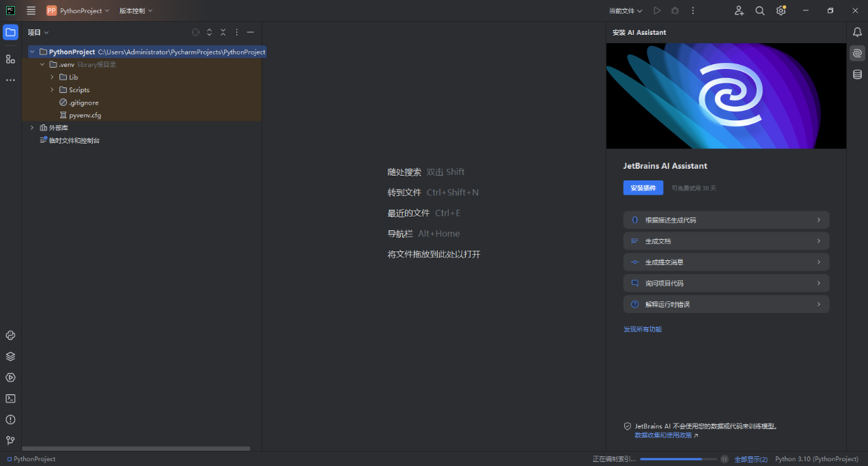Open the 版本控制 menu

[136, 11]
